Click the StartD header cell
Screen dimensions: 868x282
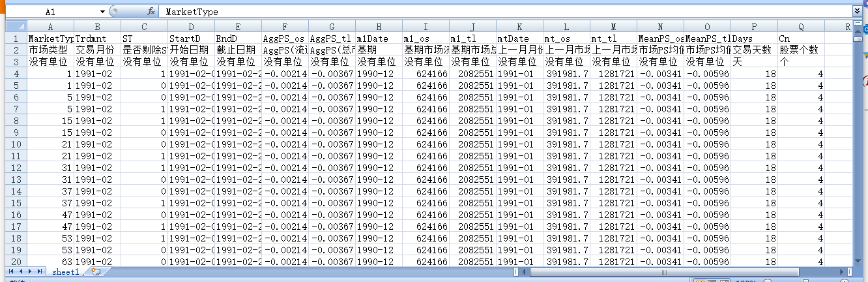[x=191, y=39]
